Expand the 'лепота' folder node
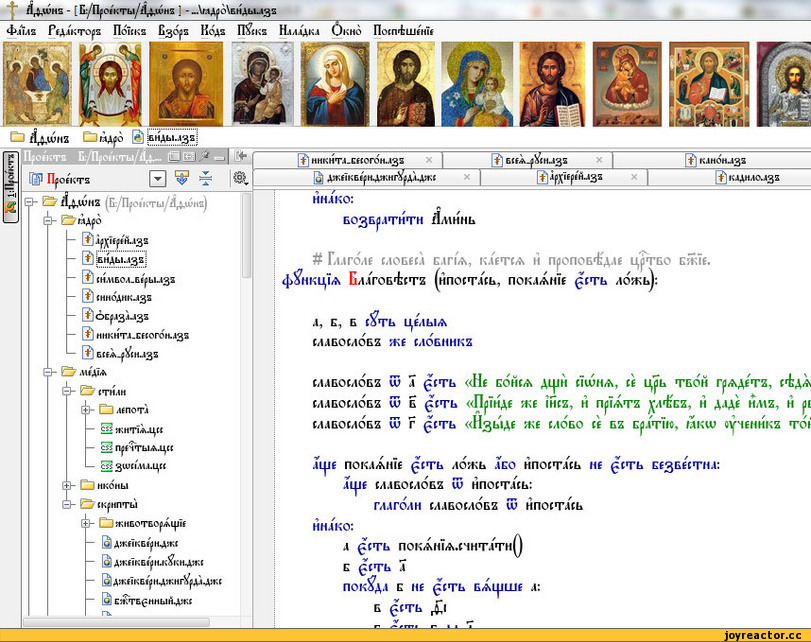Screen dimensions: 811x642 (x=86, y=410)
